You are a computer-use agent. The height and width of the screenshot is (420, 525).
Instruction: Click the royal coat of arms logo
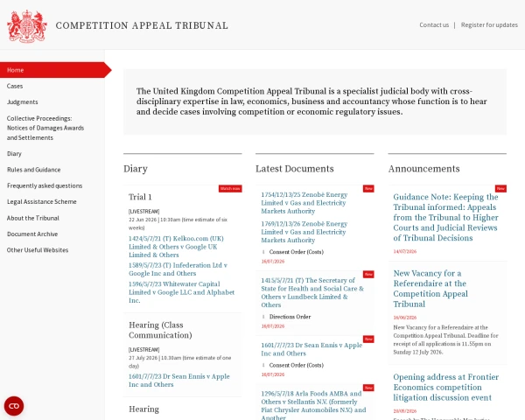pos(27,26)
